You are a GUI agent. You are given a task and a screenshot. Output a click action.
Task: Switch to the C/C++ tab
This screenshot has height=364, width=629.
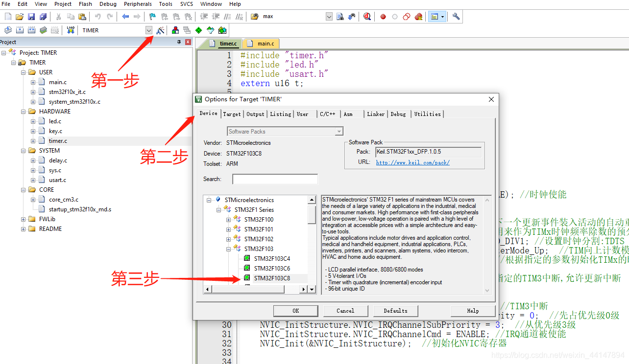(x=328, y=114)
